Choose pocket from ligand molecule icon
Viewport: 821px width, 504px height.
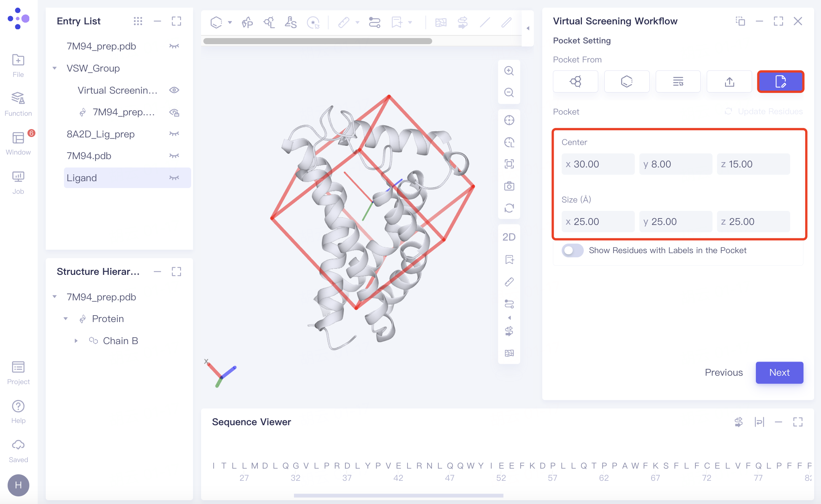point(575,81)
